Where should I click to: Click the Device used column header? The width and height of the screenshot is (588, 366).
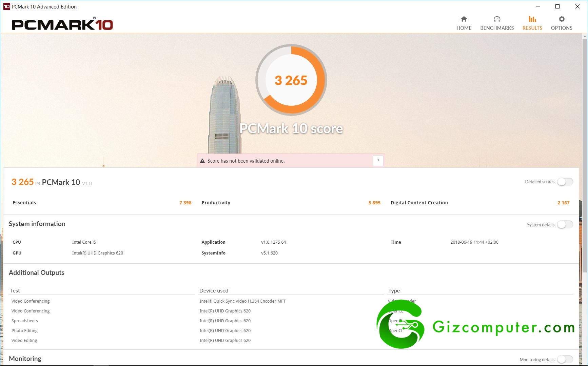(x=214, y=290)
